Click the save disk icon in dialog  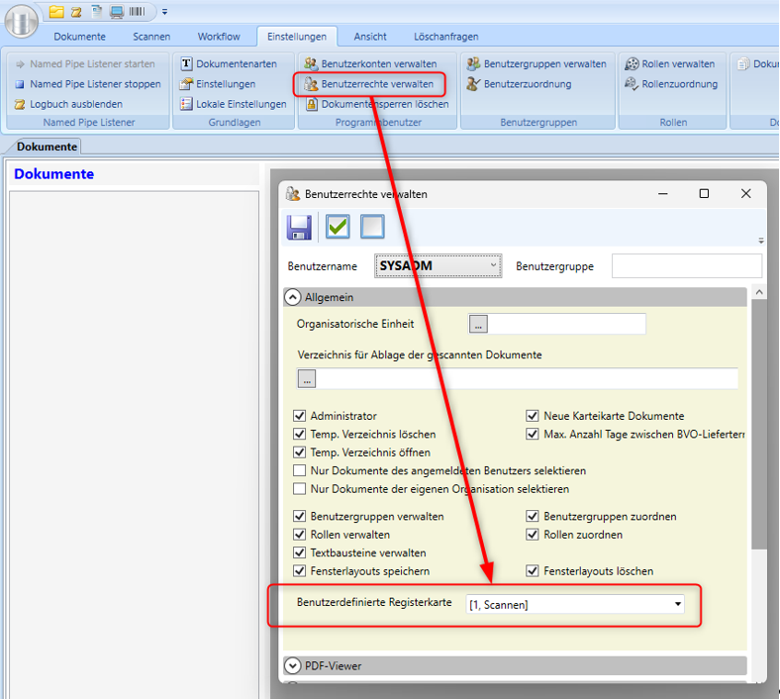point(299,227)
